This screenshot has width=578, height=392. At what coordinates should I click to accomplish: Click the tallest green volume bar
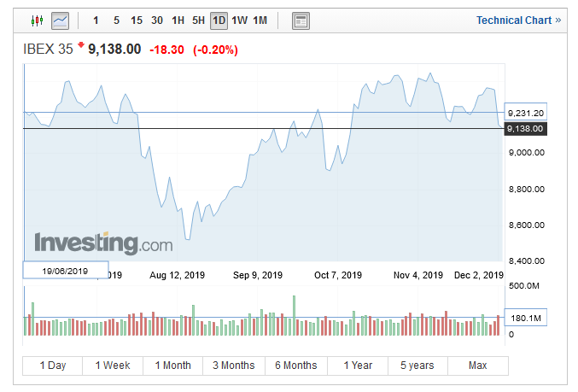[x=295, y=315]
